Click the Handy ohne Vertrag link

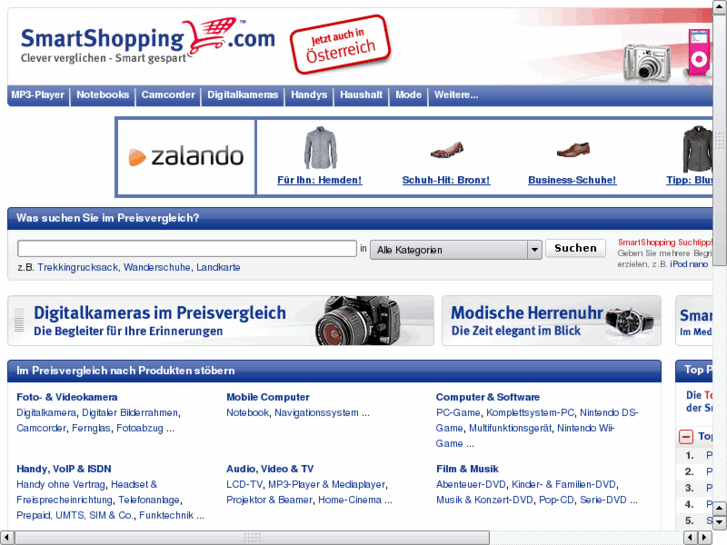[61, 484]
